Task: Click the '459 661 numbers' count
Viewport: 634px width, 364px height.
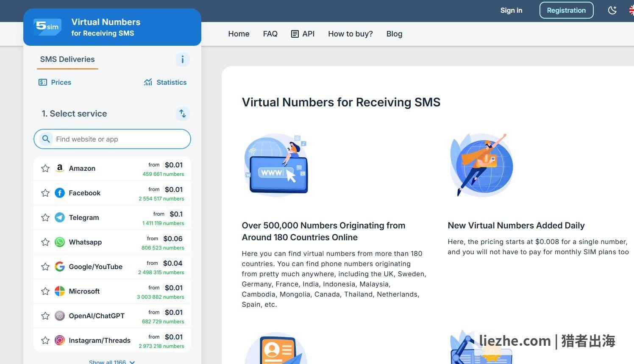Action: coord(163,174)
